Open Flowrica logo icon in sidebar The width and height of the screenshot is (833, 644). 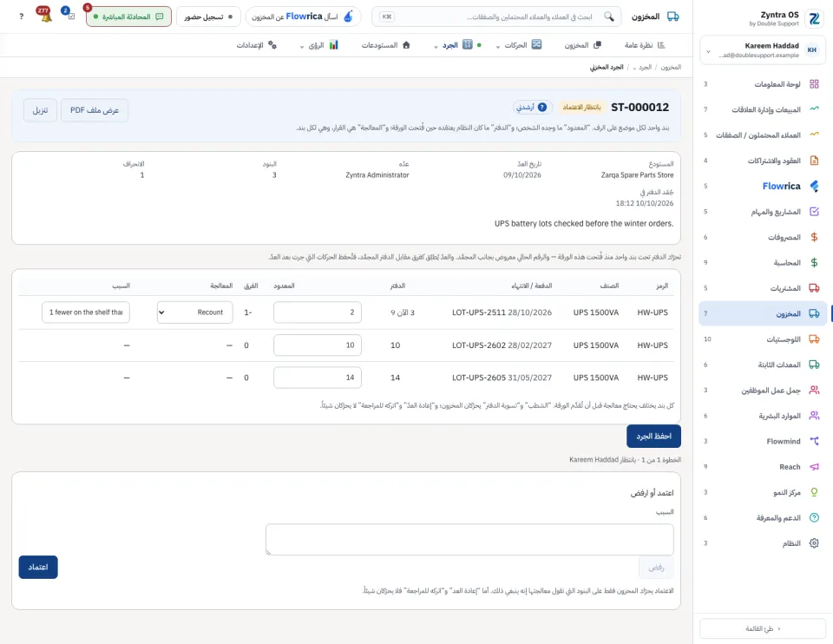click(x=814, y=186)
